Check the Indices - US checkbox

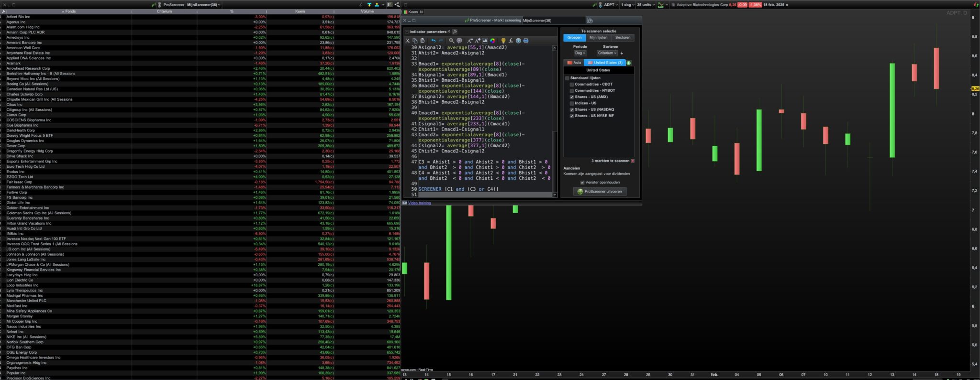tap(572, 103)
